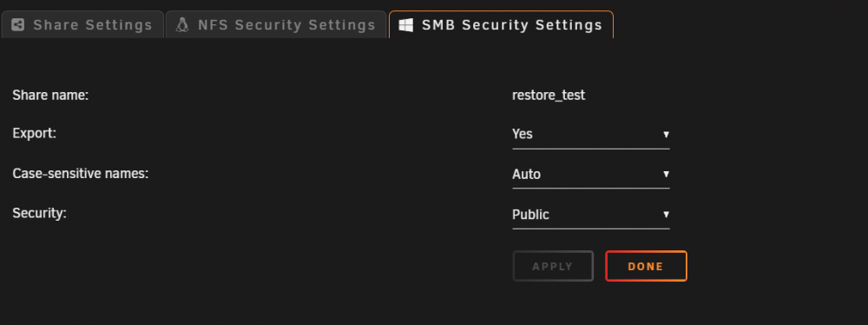Viewport: 868px width, 325px height.
Task: Open the NFS Security Settings tab
Action: click(276, 25)
